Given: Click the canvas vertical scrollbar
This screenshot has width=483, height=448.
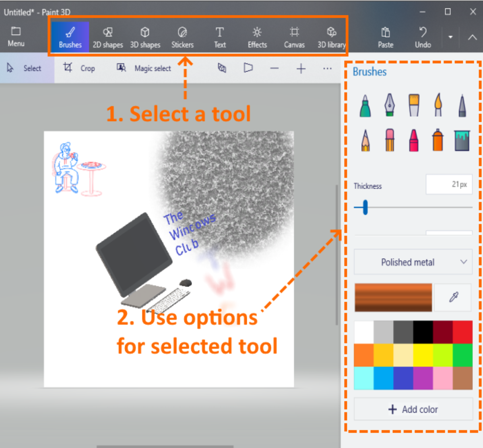Looking at the screenshot, I should 337,255.
